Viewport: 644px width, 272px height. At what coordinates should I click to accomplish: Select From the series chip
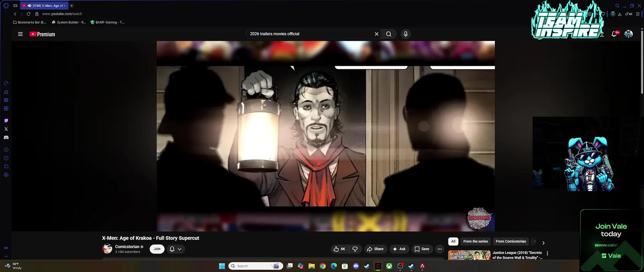pyautogui.click(x=476, y=241)
